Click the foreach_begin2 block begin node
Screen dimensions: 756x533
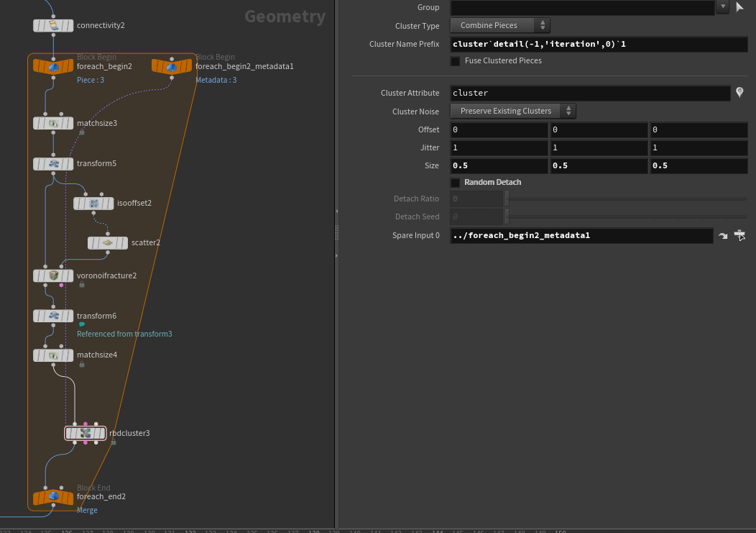[x=53, y=67]
